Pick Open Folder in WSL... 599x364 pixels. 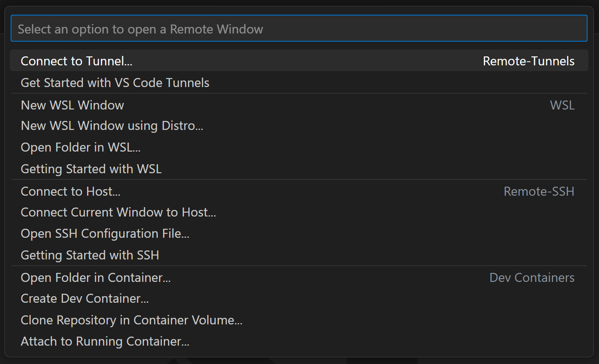coord(299,147)
